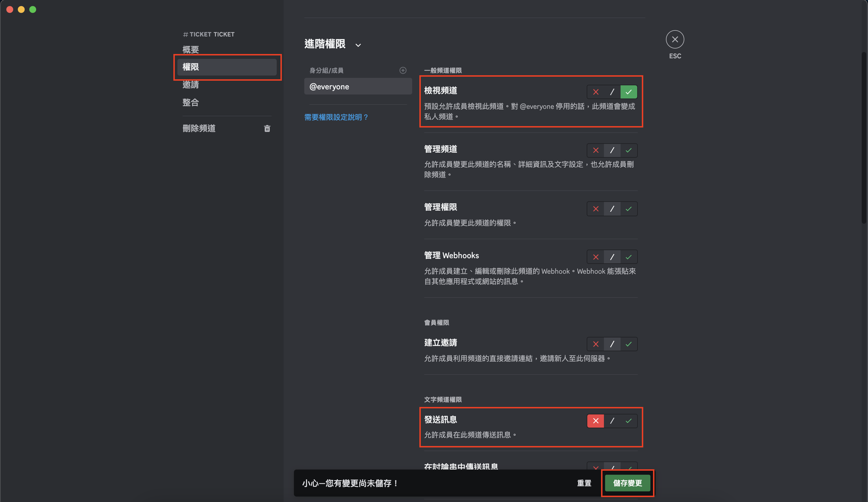Image resolution: width=868 pixels, height=502 pixels.
Task: Enable the 發送訊息 permission
Action: 629,421
